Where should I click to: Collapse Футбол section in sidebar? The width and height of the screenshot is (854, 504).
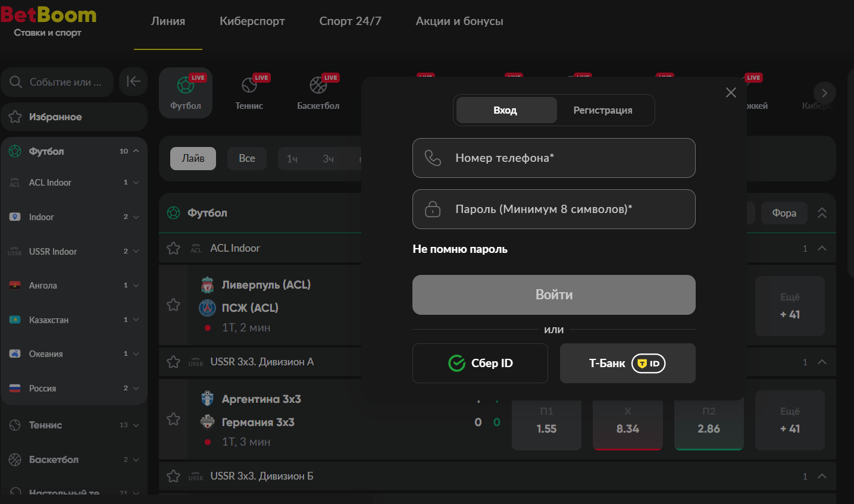coord(136,151)
